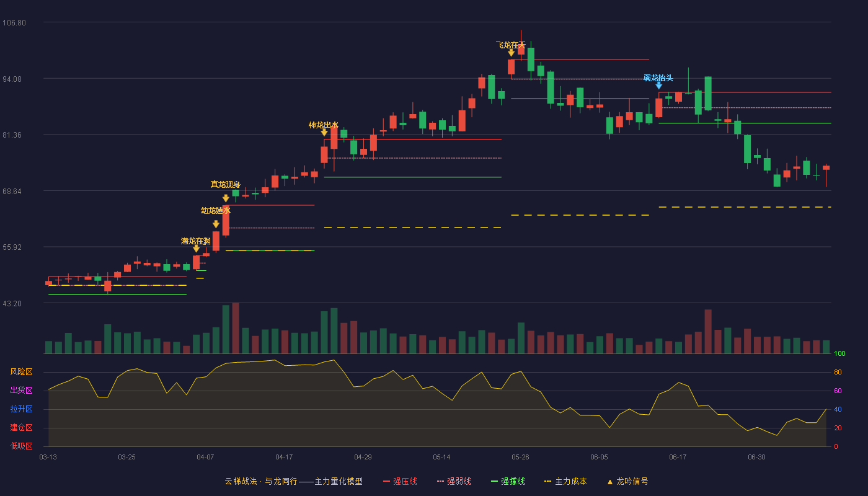Click the 幼龙逆水 signal arrow marker

216,224
